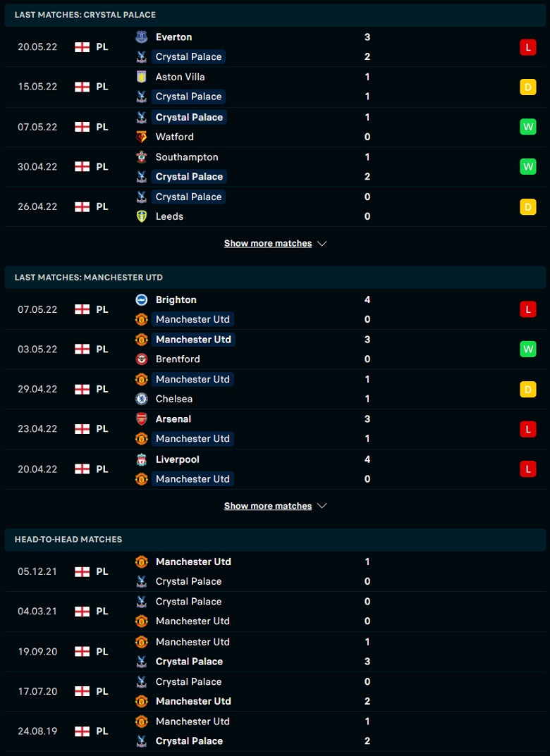Click the Liverpool crest icon
The height and width of the screenshot is (756, 550).
point(141,459)
